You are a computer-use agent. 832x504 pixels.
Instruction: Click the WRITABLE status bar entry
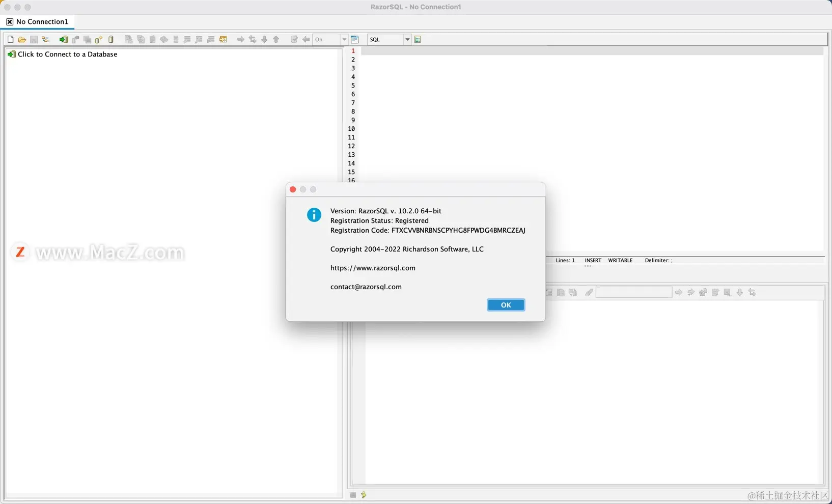pyautogui.click(x=620, y=260)
